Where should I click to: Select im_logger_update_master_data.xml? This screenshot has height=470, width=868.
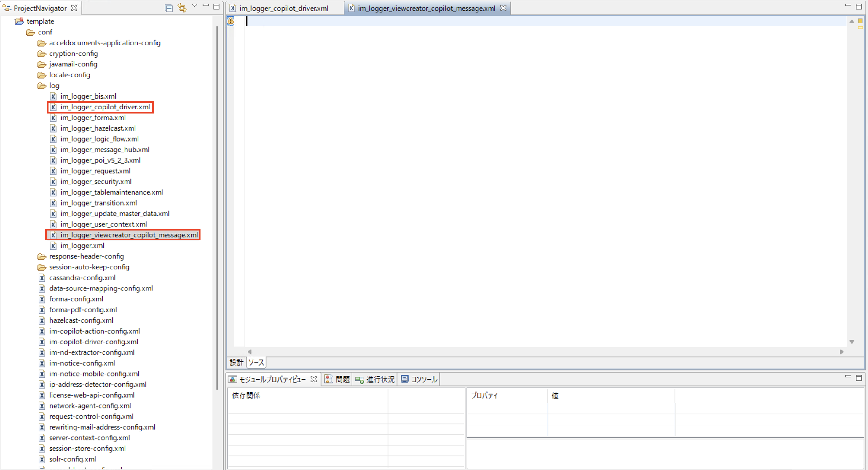coord(115,214)
